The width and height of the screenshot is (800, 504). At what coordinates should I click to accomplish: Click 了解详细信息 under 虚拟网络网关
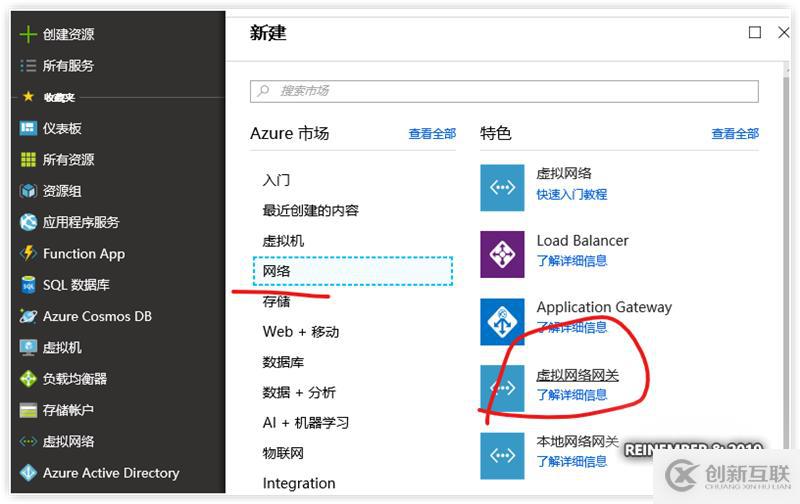coord(571,395)
